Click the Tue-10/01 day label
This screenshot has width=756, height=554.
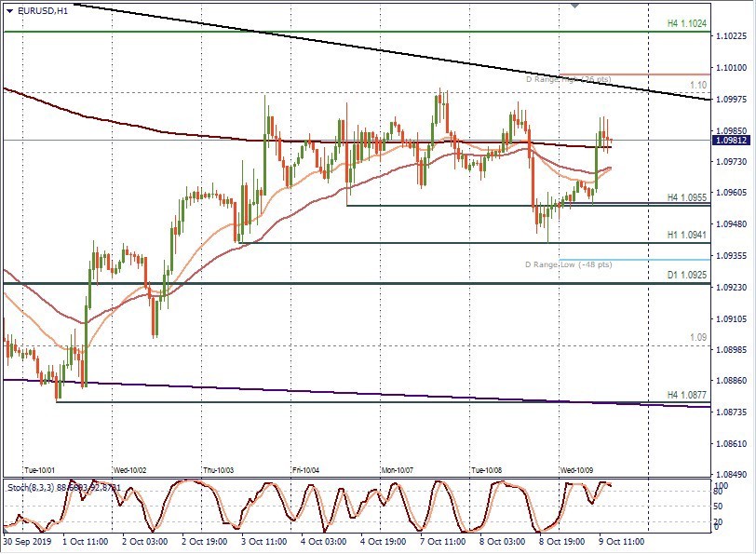click(x=39, y=469)
